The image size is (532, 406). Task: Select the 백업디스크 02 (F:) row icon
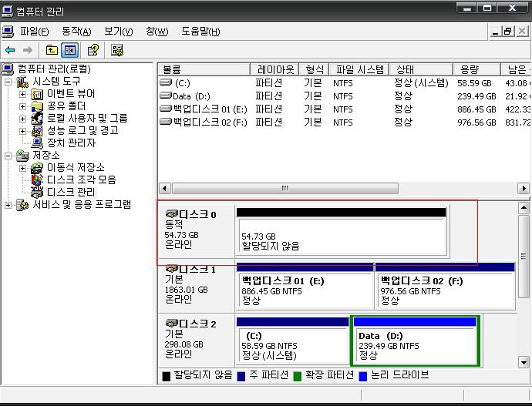[166, 122]
